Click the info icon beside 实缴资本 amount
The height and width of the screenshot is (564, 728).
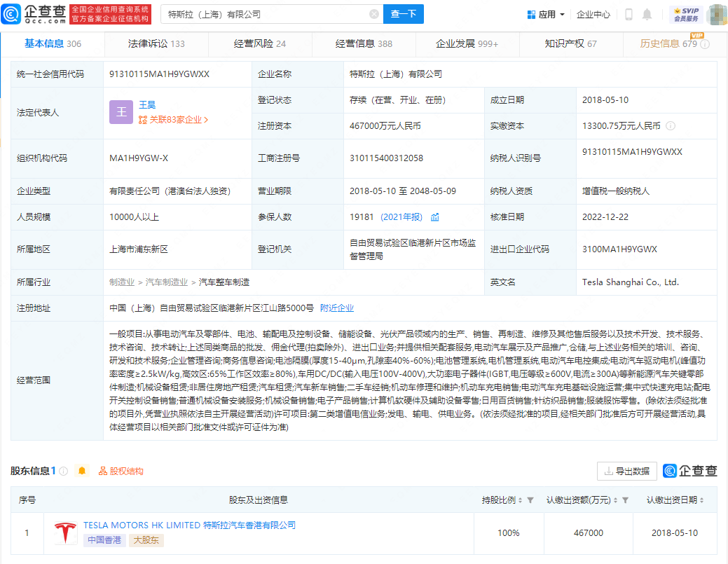tap(671, 126)
